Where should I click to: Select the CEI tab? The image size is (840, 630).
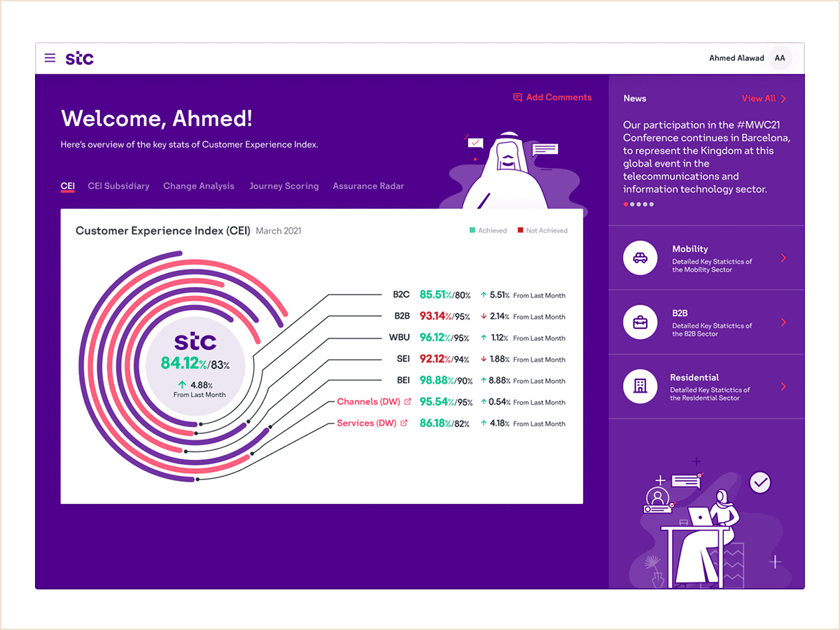(x=68, y=186)
